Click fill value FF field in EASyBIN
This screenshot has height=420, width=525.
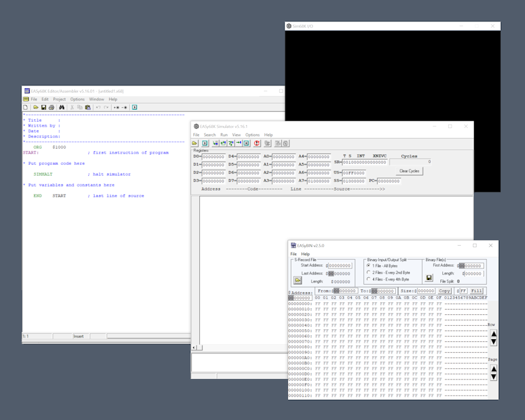tap(463, 291)
